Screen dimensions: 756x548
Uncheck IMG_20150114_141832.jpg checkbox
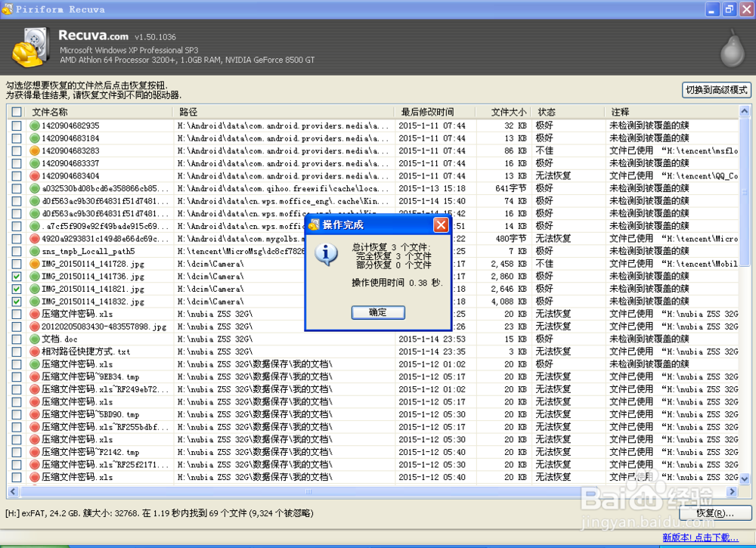(17, 302)
